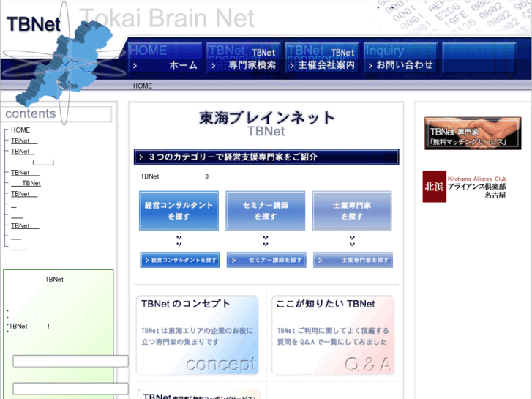Click the small セミナー講師を探す button
The height and width of the screenshot is (399, 532).
(x=266, y=260)
